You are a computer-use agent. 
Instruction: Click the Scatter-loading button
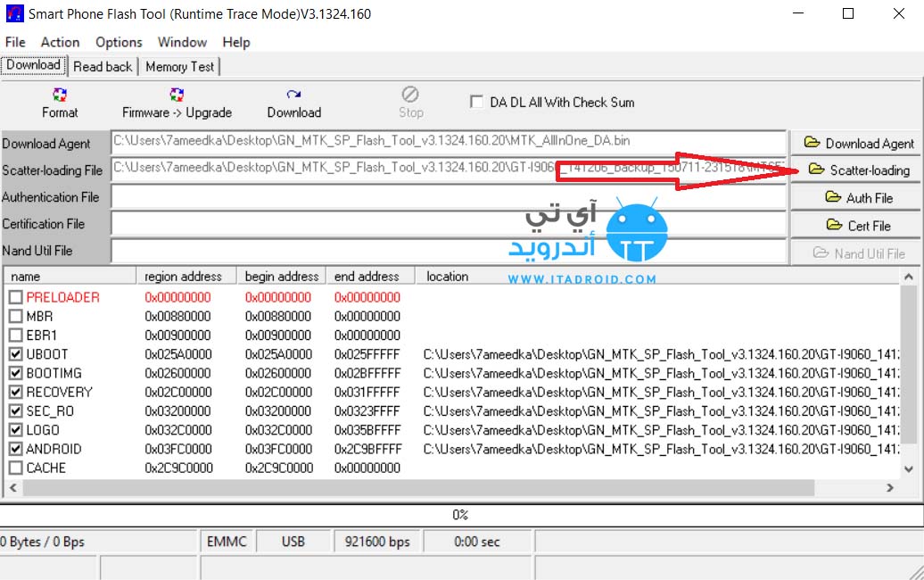point(855,170)
